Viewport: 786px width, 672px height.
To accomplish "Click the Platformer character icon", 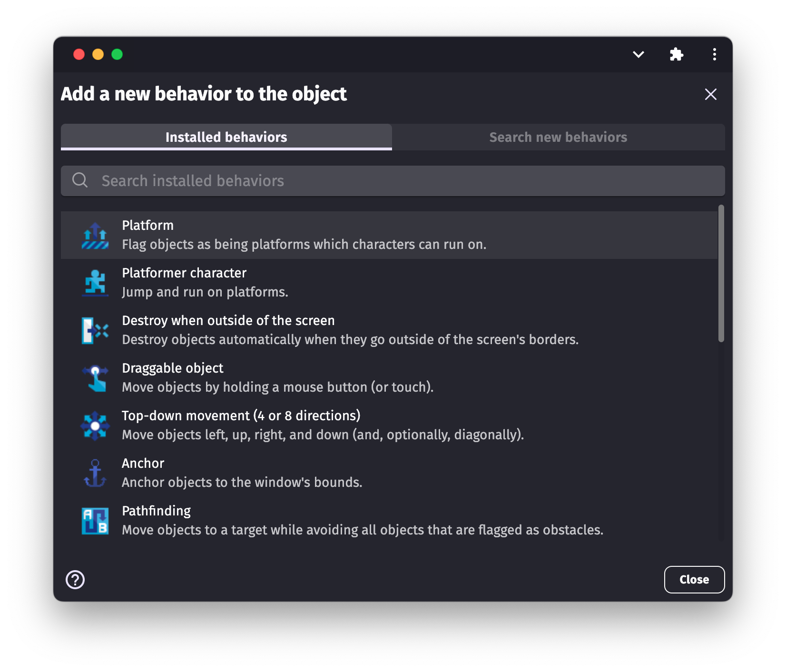I will coord(95,283).
